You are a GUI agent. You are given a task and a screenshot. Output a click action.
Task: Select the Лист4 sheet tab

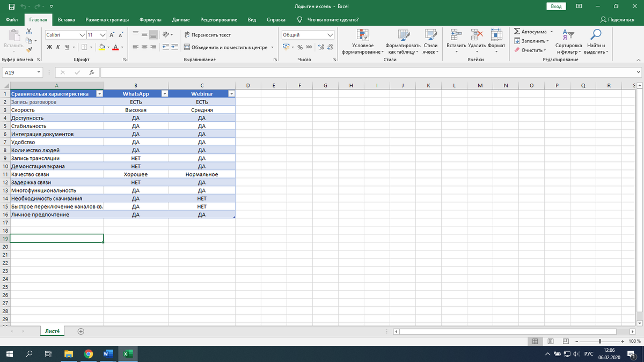point(52,331)
